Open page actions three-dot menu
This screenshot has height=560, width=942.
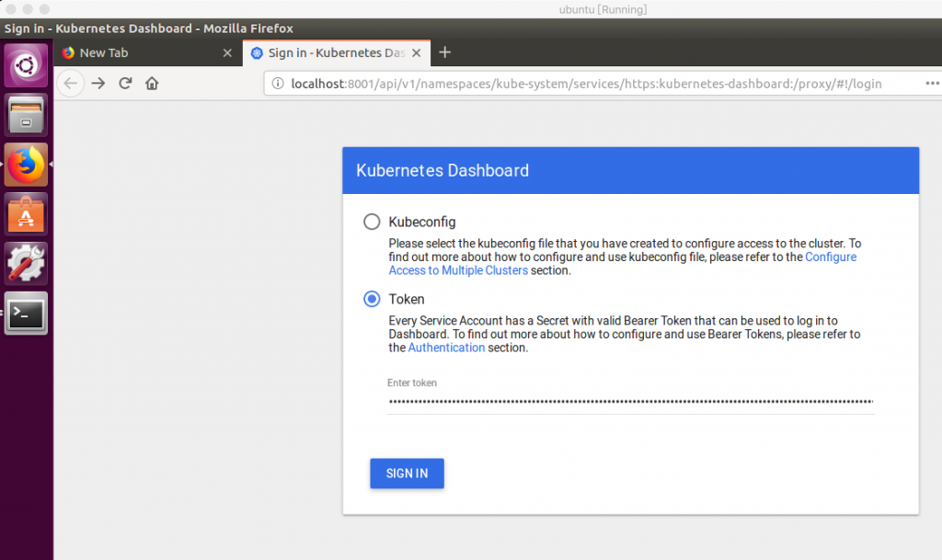point(932,84)
